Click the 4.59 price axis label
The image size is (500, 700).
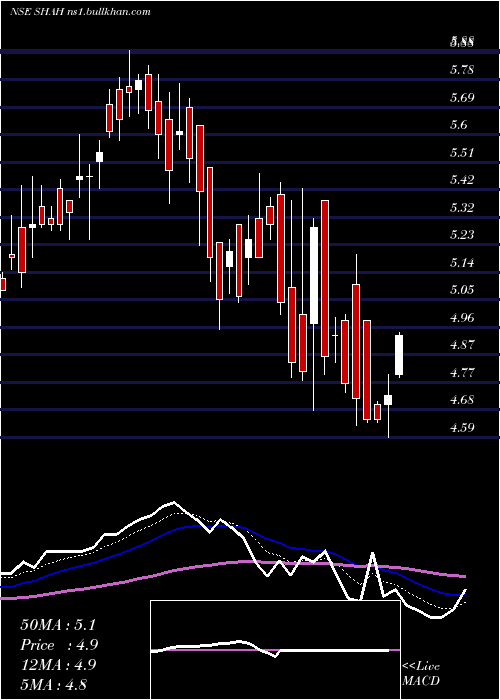pyautogui.click(x=462, y=427)
